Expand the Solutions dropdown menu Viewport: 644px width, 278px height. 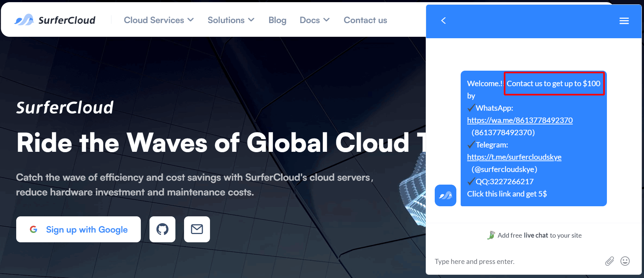(231, 20)
